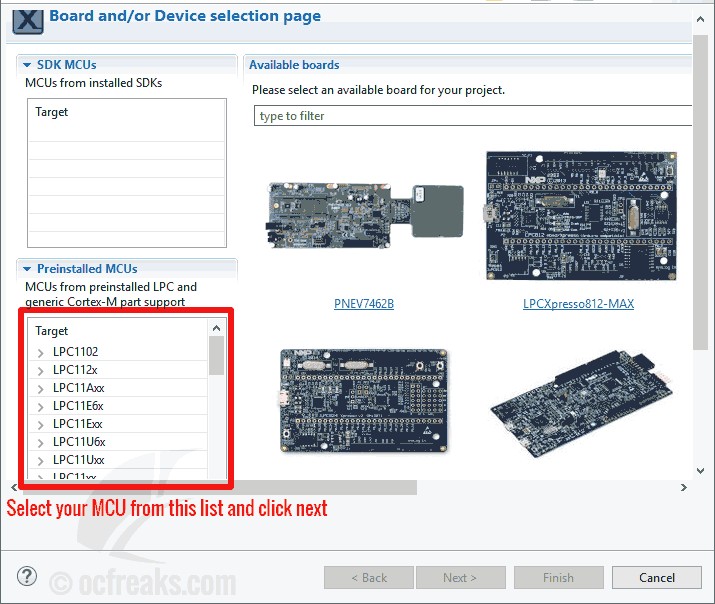Screen dimensions: 715x604
Task: Select the PNEV7462B board image
Action: tap(365, 215)
